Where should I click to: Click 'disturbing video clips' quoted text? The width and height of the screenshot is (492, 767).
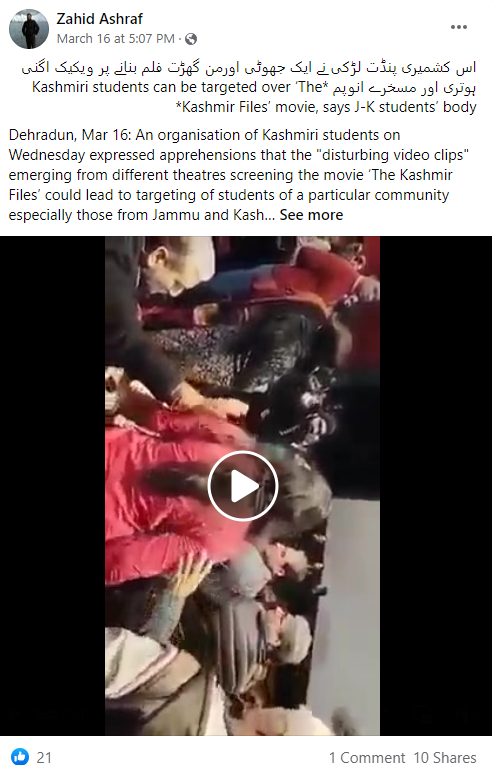point(393,155)
